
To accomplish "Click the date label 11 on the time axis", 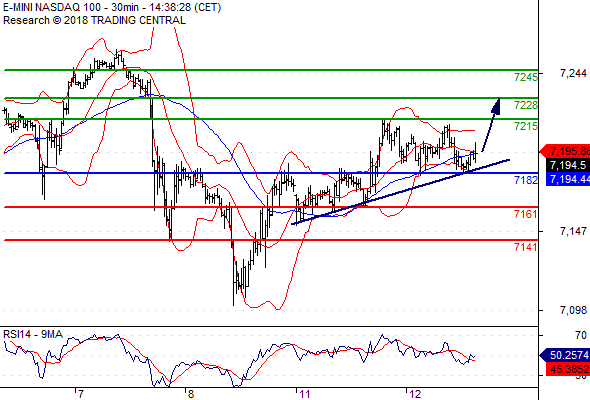I will [x=305, y=394].
